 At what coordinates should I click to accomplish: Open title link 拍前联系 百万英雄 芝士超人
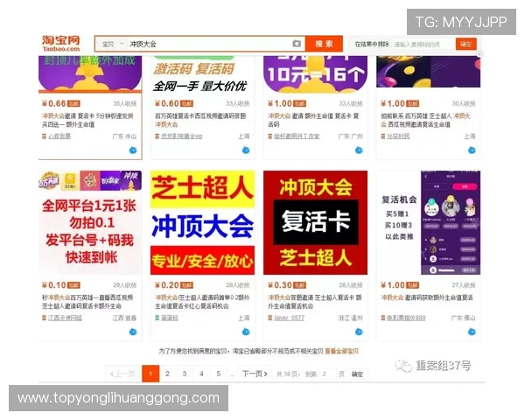coord(426,120)
